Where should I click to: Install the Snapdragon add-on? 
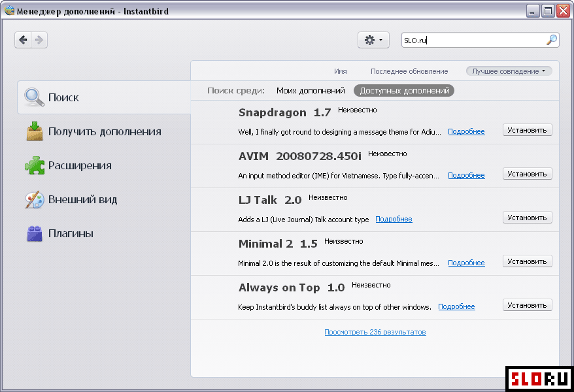point(527,130)
